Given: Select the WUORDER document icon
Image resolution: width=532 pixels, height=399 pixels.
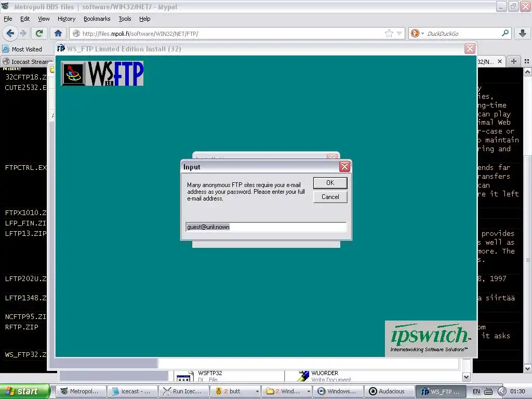Looking at the screenshot, I should point(303,376).
